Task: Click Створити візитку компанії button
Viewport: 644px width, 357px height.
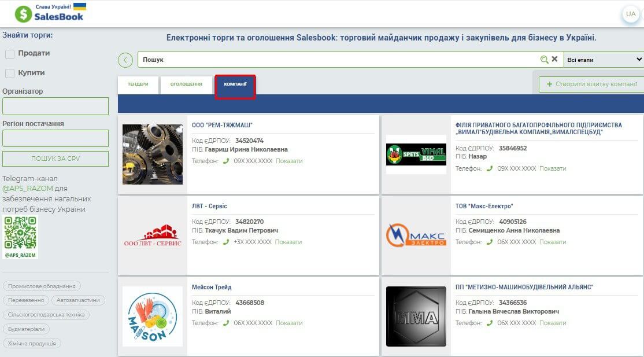Action: coord(592,84)
